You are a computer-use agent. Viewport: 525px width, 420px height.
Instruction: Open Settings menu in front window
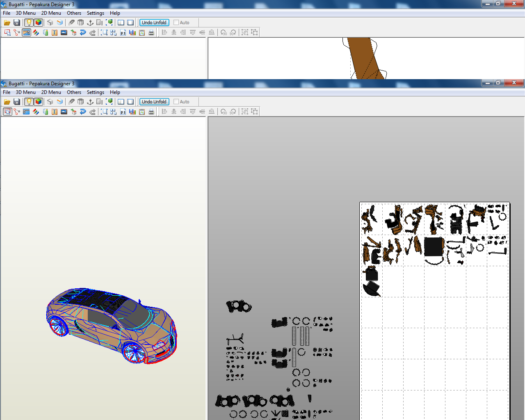tap(96, 92)
